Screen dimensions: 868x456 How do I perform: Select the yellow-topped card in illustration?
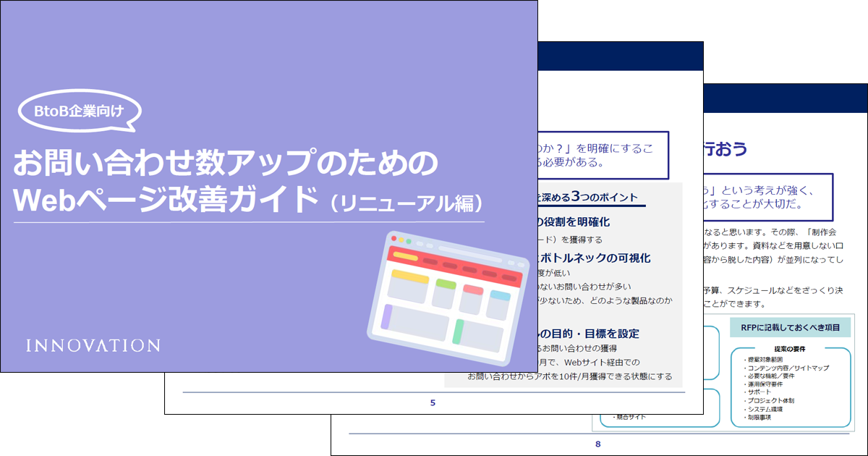pyautogui.click(x=407, y=286)
